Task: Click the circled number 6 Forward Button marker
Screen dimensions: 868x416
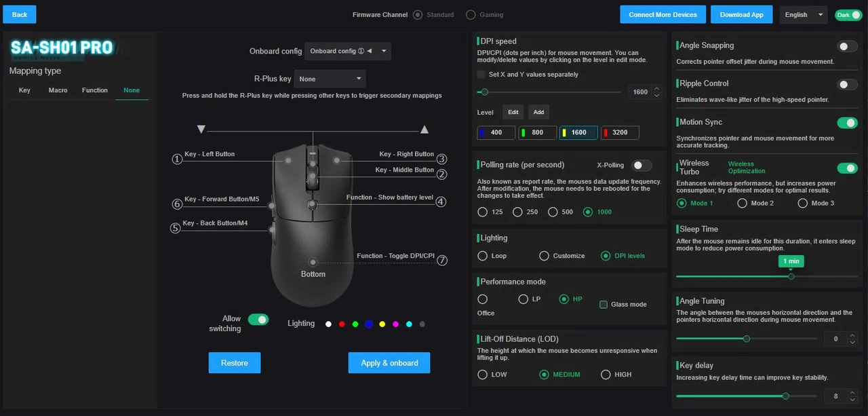Action: pyautogui.click(x=177, y=204)
